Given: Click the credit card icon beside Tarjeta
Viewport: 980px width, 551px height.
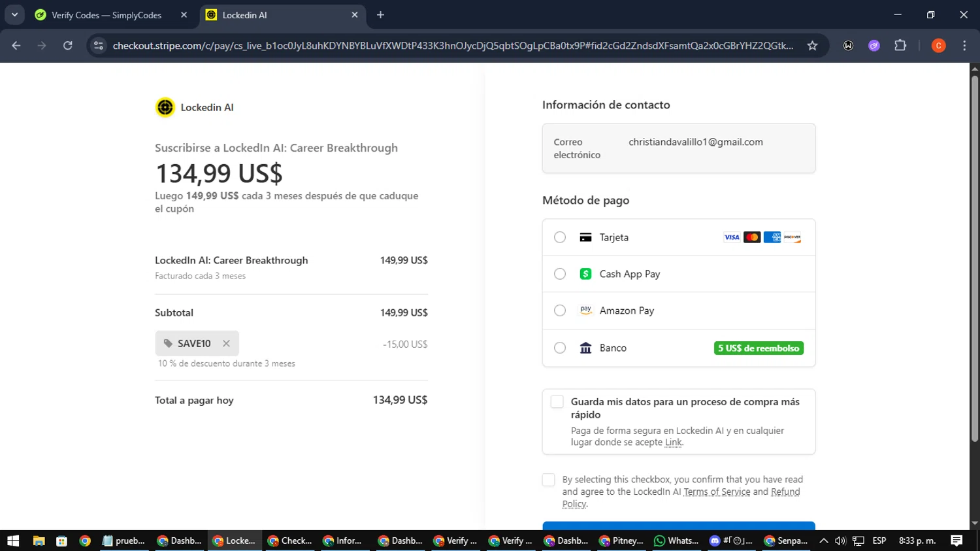Looking at the screenshot, I should (585, 237).
